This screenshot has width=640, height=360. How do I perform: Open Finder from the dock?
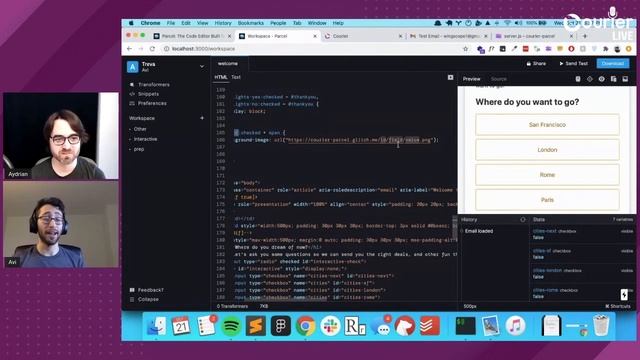coord(156,326)
